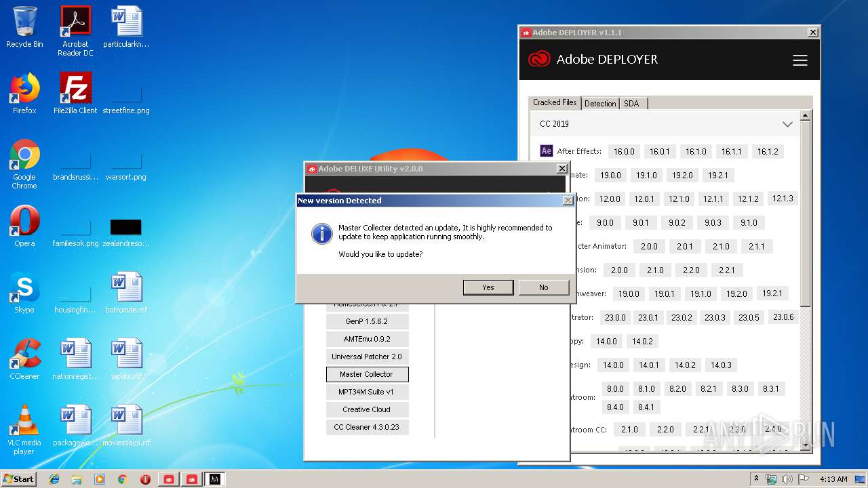Image resolution: width=868 pixels, height=488 pixels.
Task: Choose version 12.1.3 button
Action: coord(782,199)
